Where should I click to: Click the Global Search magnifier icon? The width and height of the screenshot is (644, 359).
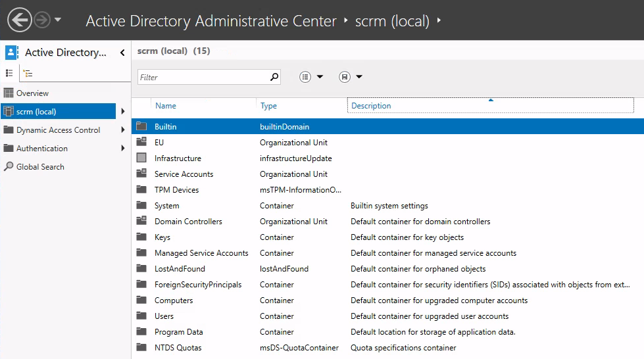tap(8, 166)
